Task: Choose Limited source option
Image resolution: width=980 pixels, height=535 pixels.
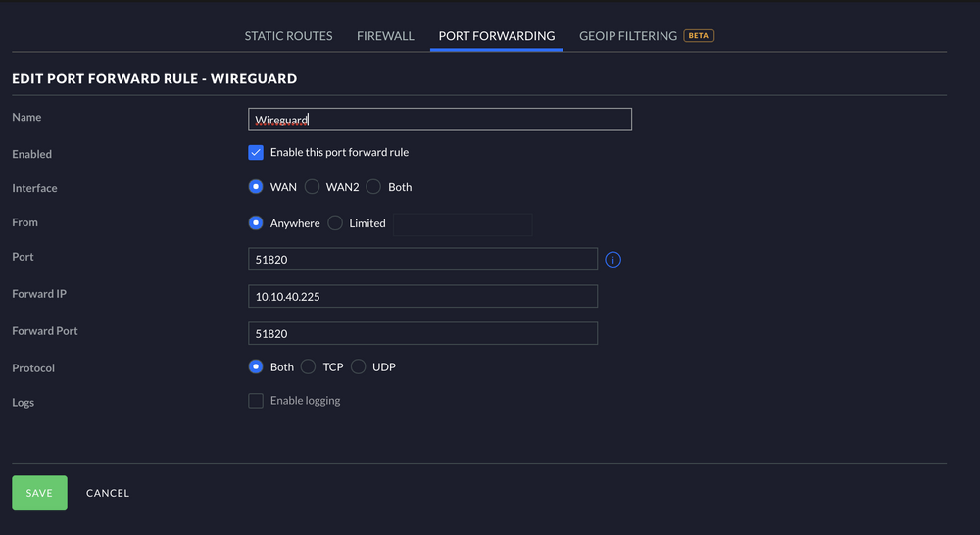Action: (335, 223)
